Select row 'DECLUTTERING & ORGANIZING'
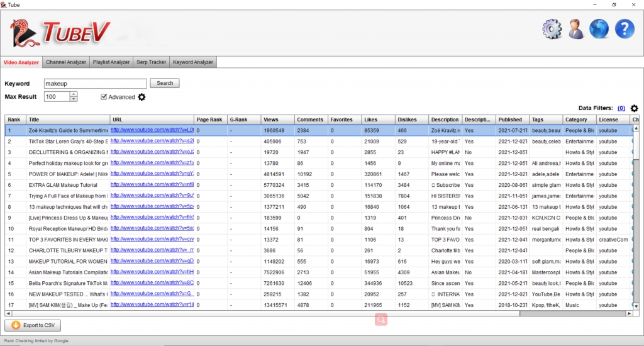Image resolution: width=644 pixels, height=346 pixels. pos(318,152)
